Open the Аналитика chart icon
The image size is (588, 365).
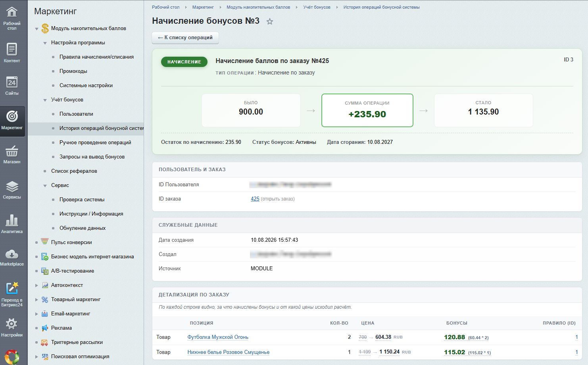(x=12, y=220)
